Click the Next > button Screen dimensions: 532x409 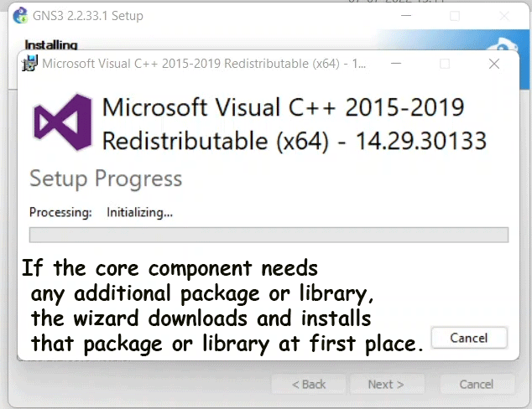click(386, 384)
